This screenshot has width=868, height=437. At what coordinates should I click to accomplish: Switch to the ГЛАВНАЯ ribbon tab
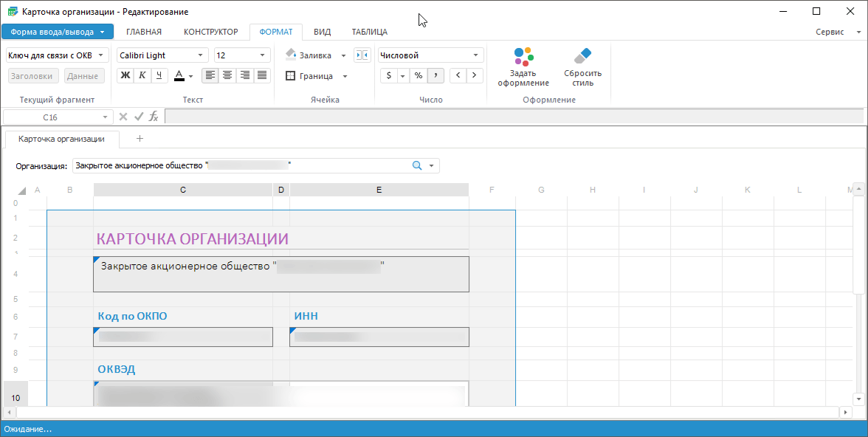(x=144, y=32)
